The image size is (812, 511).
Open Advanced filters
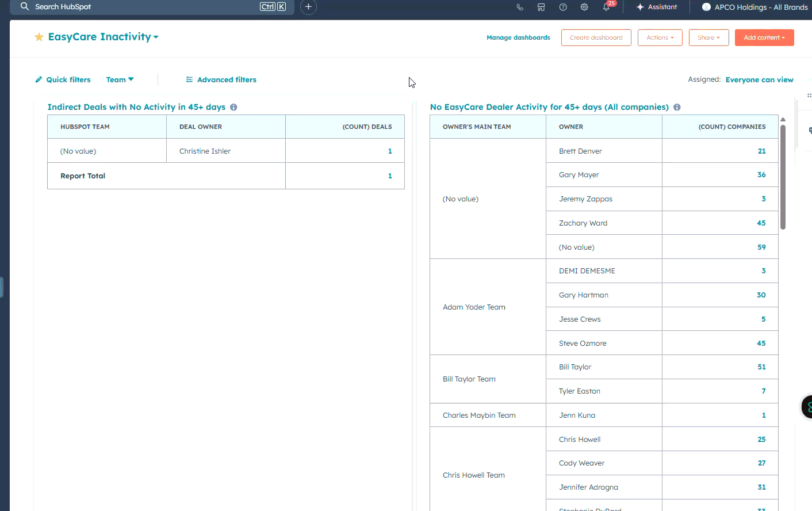coord(221,79)
